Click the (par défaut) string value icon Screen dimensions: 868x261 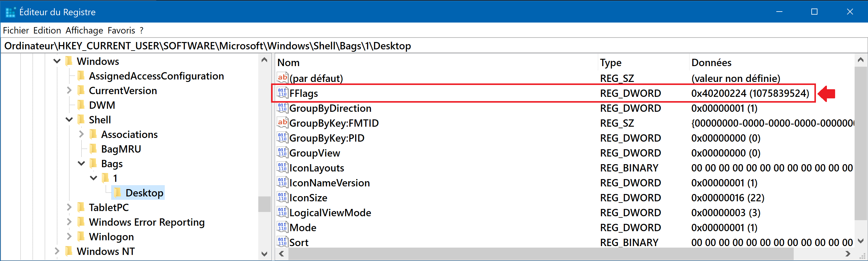(282, 78)
